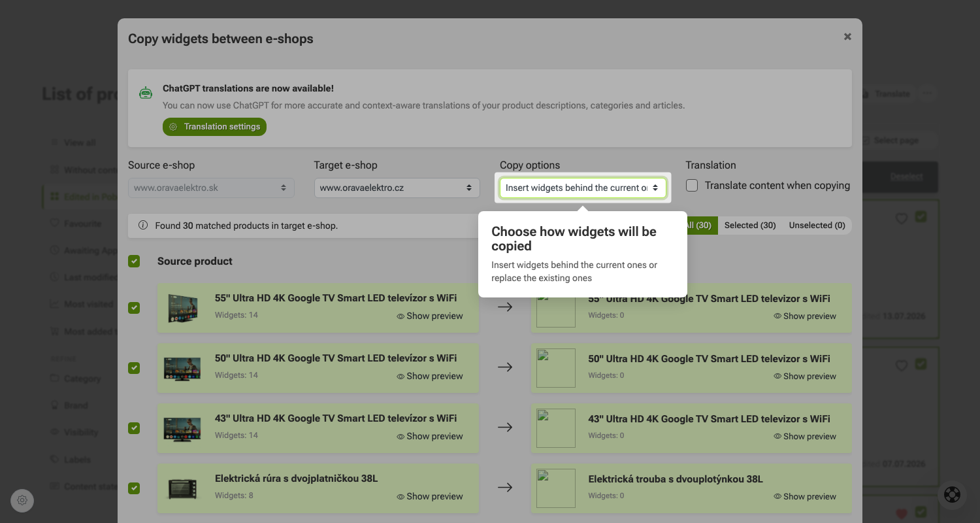The height and width of the screenshot is (523, 980).
Task: Open the help lifebuoy icon
Action: pos(953,495)
